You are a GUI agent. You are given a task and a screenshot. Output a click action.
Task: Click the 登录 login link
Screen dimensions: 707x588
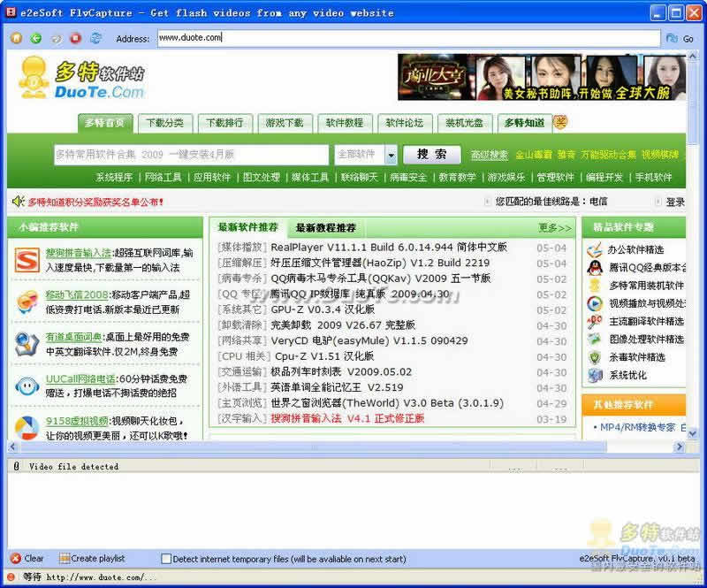coord(675,202)
